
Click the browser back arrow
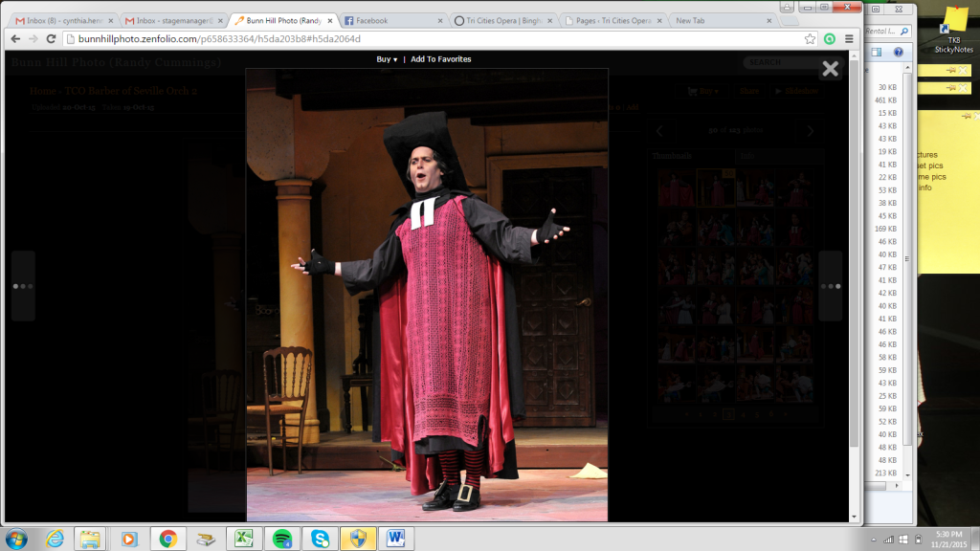coord(15,39)
